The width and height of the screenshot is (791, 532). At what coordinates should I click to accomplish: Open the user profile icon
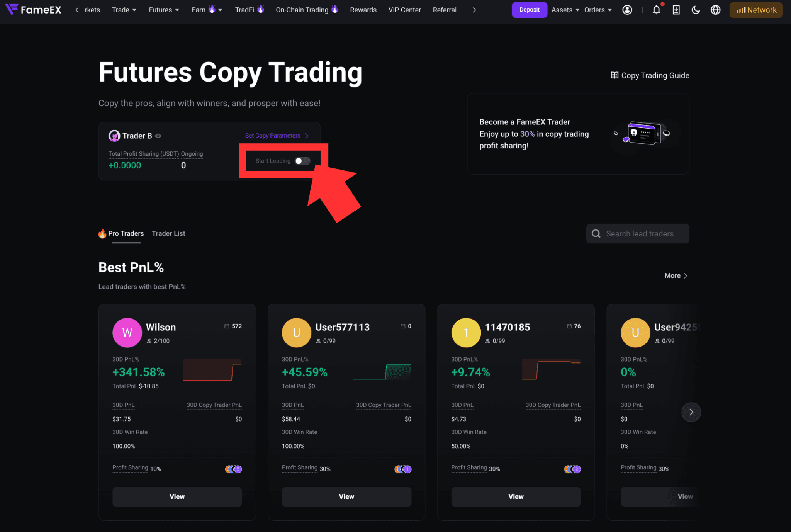pyautogui.click(x=627, y=10)
